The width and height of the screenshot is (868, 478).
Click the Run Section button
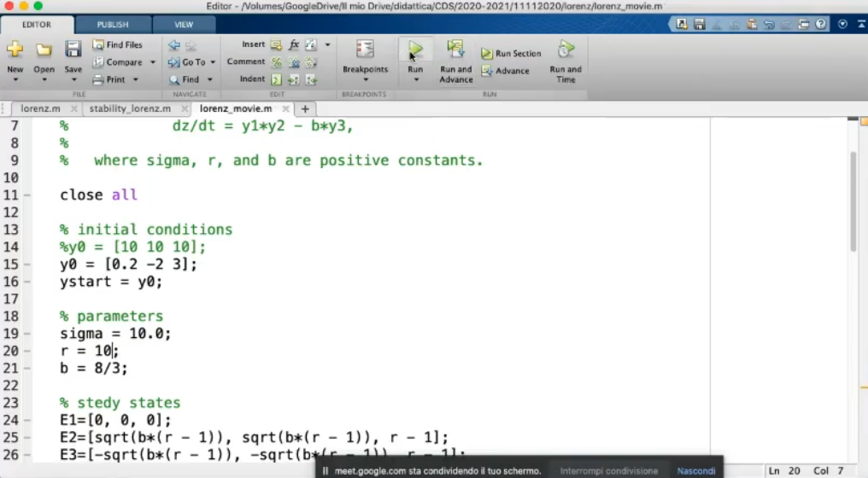pyautogui.click(x=511, y=53)
